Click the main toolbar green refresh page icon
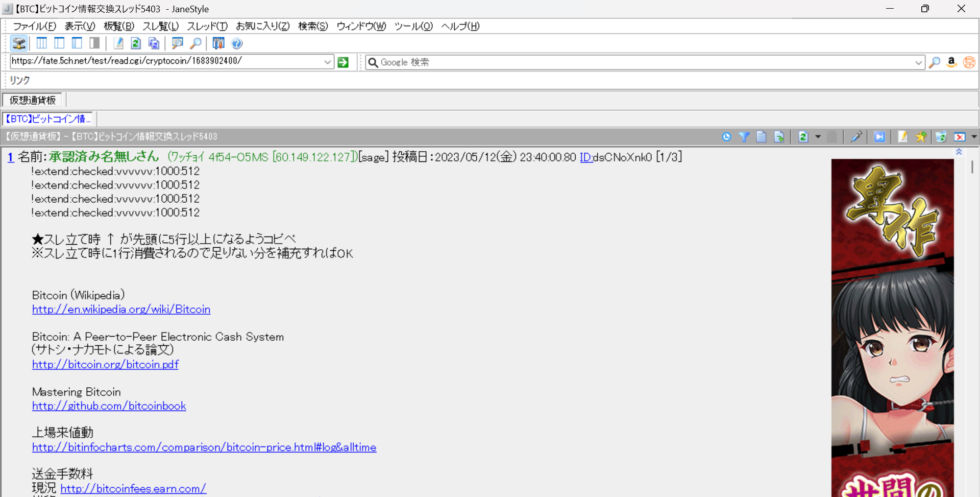The height and width of the screenshot is (497, 980). click(x=136, y=43)
